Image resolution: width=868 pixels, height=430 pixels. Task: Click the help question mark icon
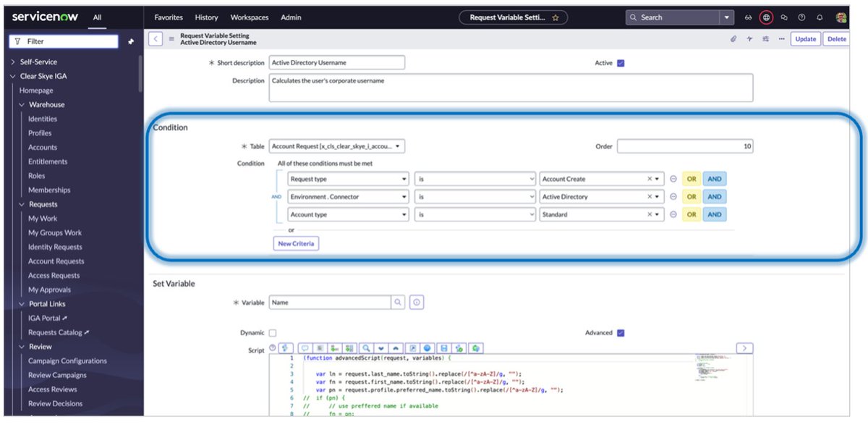coord(801,17)
